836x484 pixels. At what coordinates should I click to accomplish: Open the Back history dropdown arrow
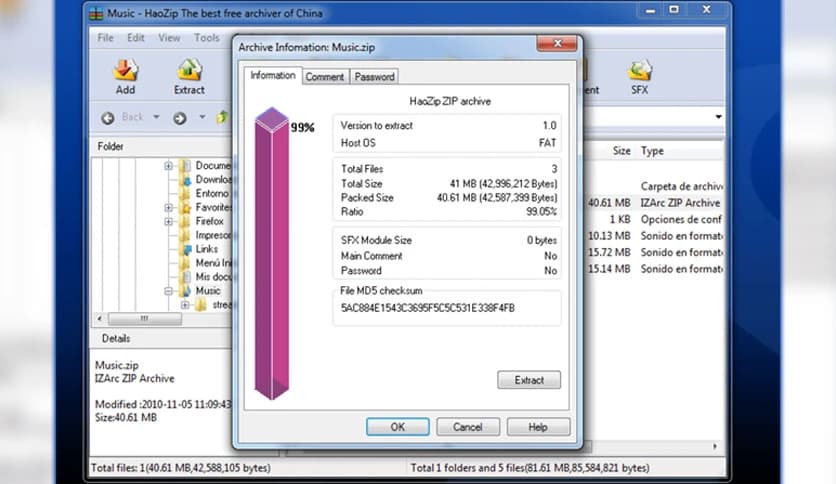click(x=155, y=118)
